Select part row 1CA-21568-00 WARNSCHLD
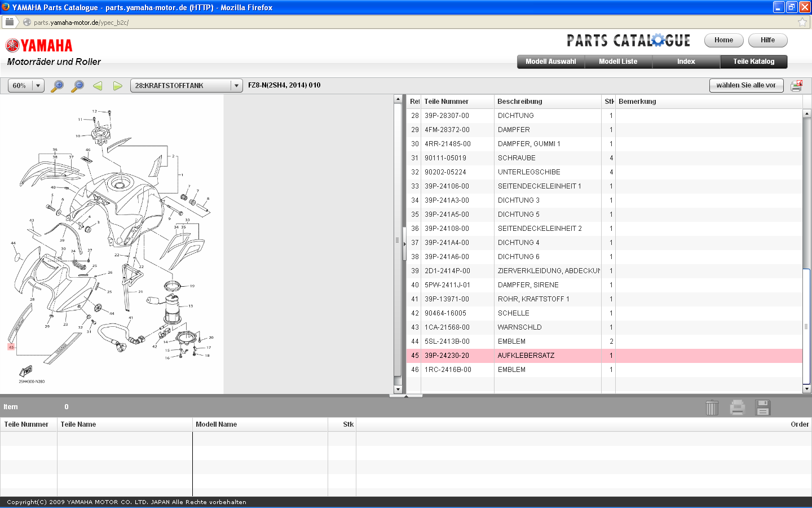The width and height of the screenshot is (812, 508). (x=604, y=327)
